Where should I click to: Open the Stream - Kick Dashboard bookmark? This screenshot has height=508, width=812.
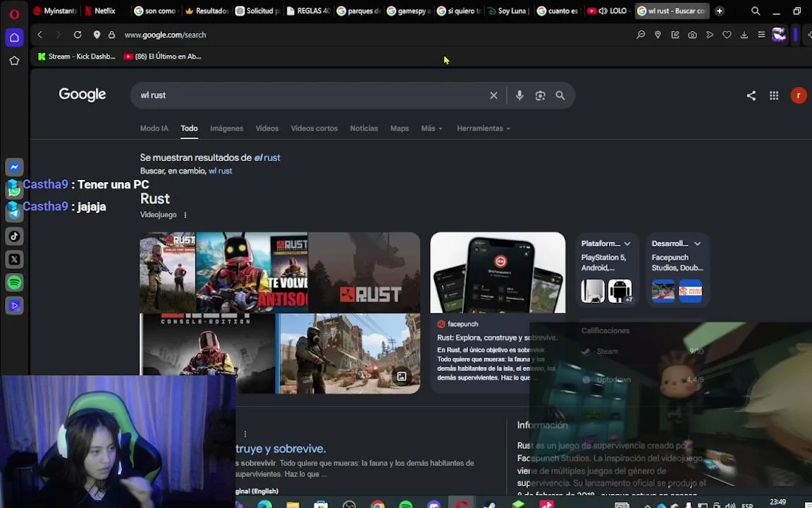click(x=76, y=56)
